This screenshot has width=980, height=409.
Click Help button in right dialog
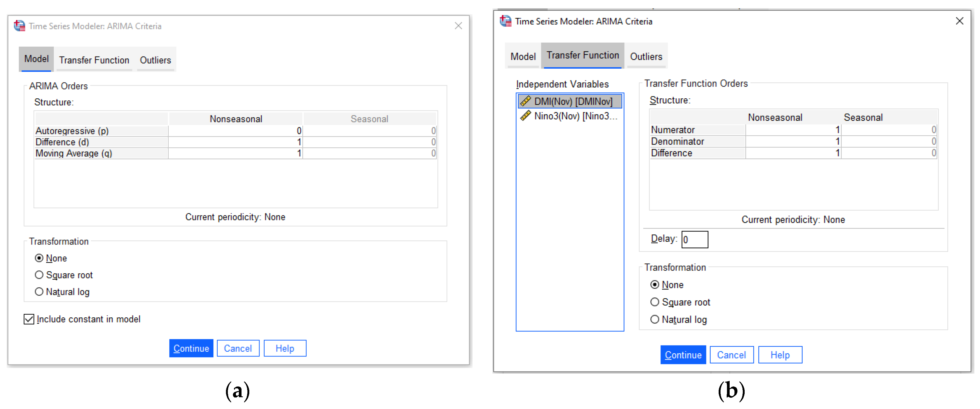(780, 355)
